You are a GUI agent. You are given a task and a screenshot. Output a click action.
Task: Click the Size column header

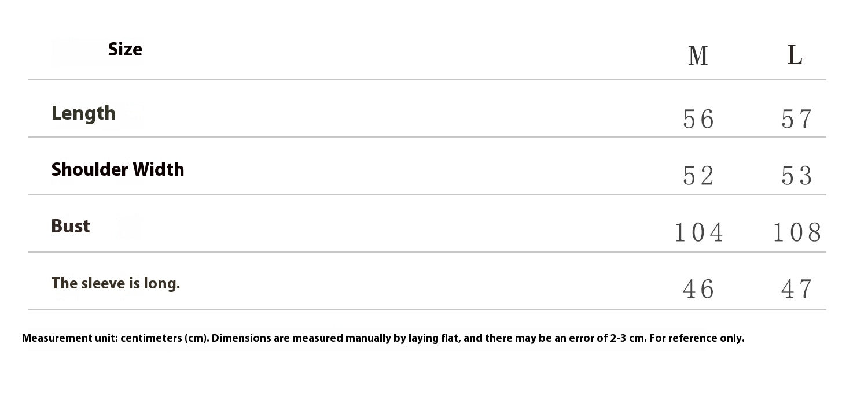coord(125,50)
